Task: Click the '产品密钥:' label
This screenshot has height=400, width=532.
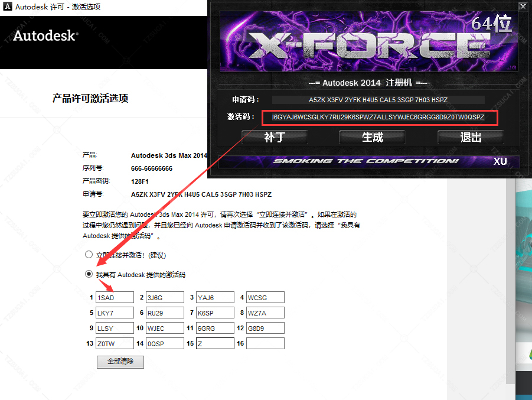Action: 96,181
